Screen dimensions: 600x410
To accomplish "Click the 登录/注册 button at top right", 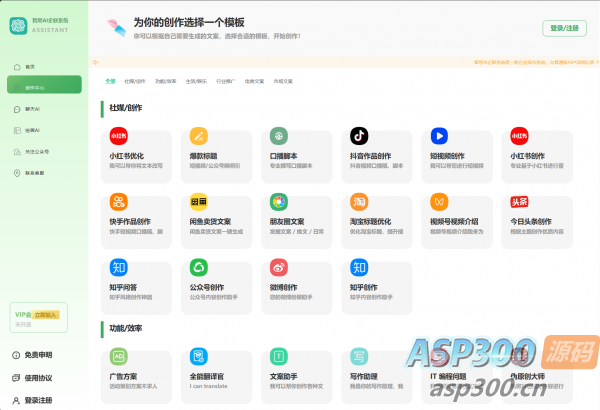I will pos(564,28).
